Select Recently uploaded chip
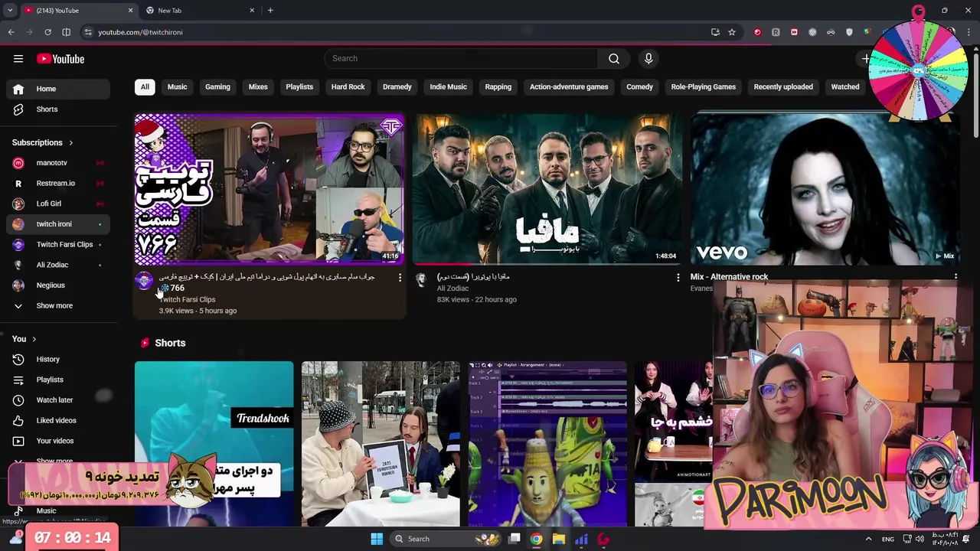This screenshot has height=551, width=980. 783,87
